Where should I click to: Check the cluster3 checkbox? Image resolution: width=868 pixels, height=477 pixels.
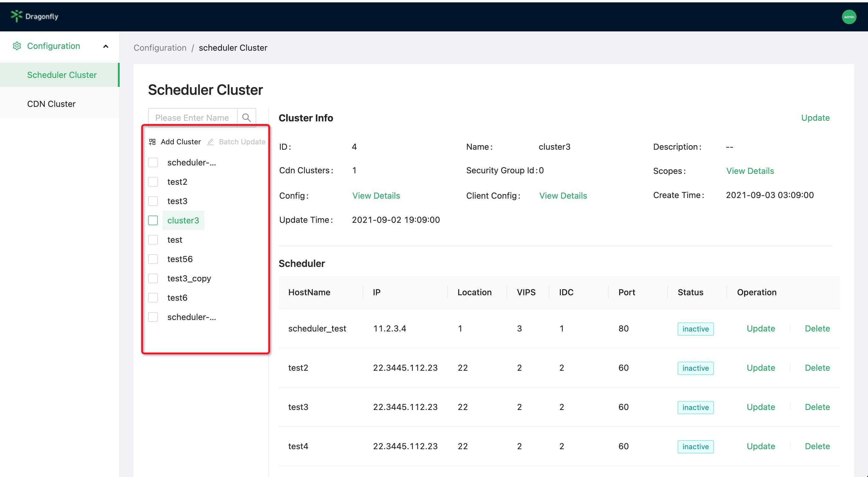click(x=153, y=220)
